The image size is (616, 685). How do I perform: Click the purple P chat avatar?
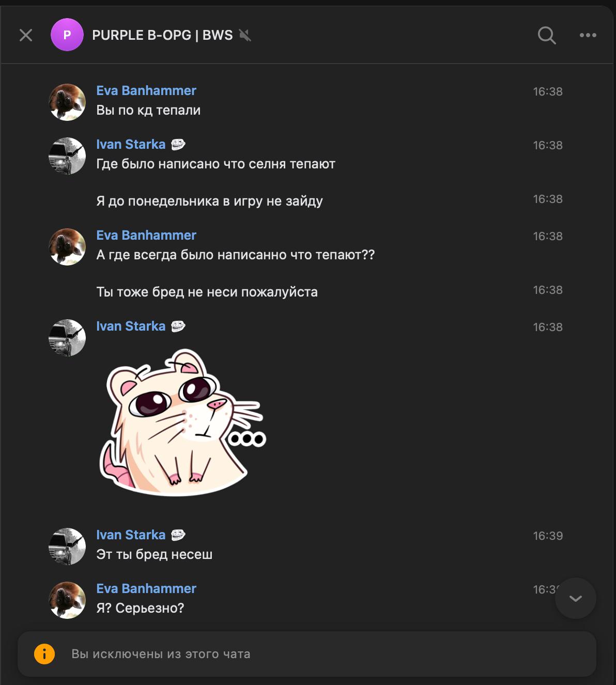67,35
